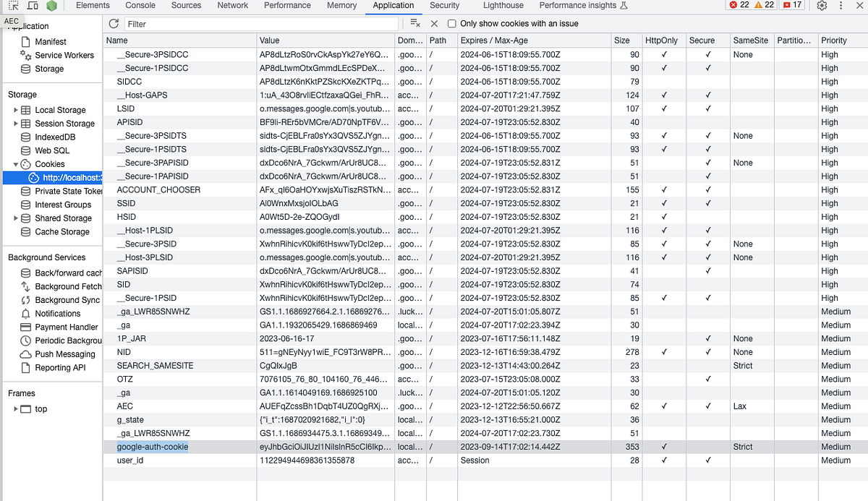868x501 pixels.
Task: Open the 17 issues badge
Action: coord(792,5)
